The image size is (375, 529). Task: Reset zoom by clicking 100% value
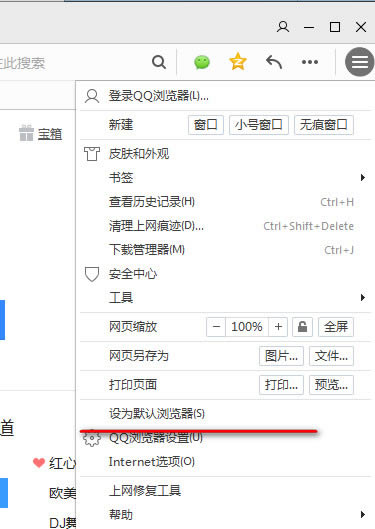(247, 327)
